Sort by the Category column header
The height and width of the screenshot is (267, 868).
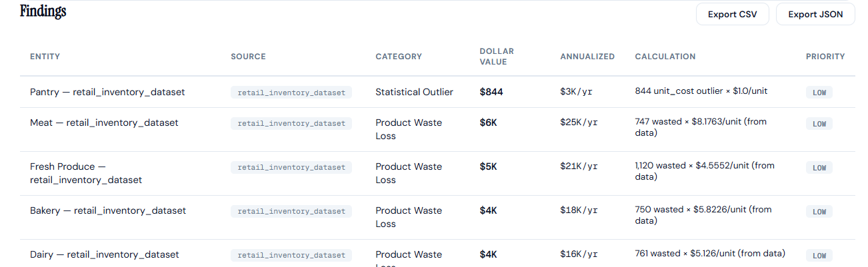pos(398,57)
